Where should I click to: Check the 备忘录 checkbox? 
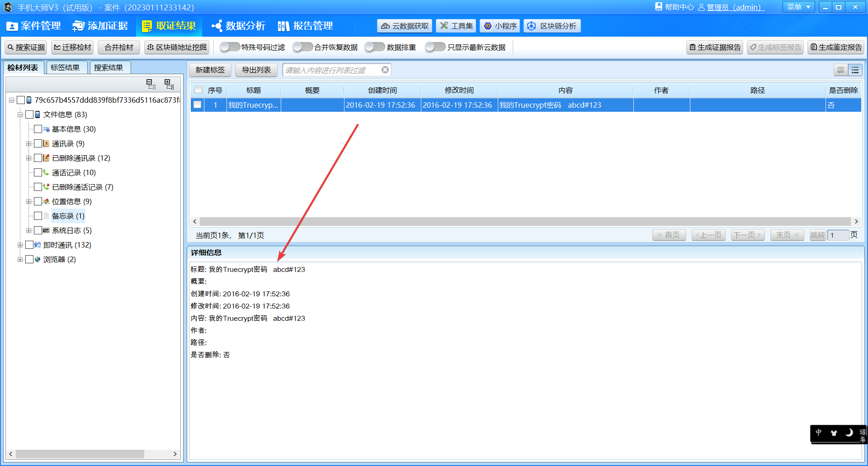pyautogui.click(x=38, y=216)
